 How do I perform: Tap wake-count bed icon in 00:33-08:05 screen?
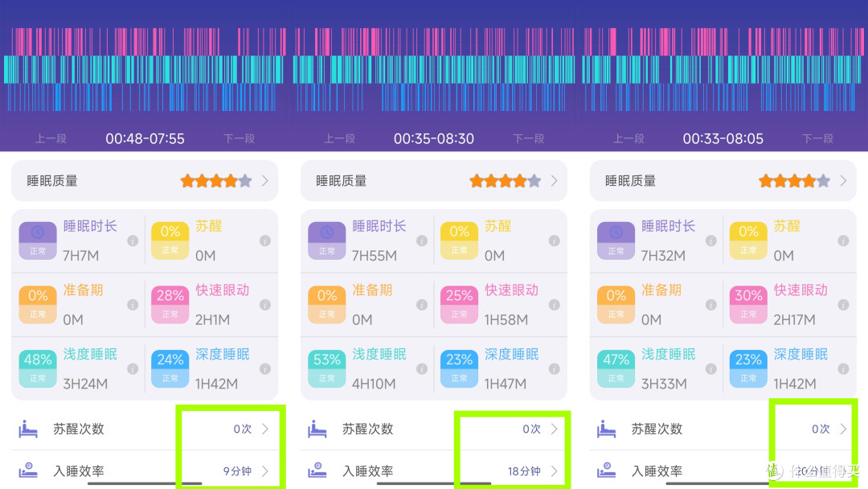pos(607,429)
